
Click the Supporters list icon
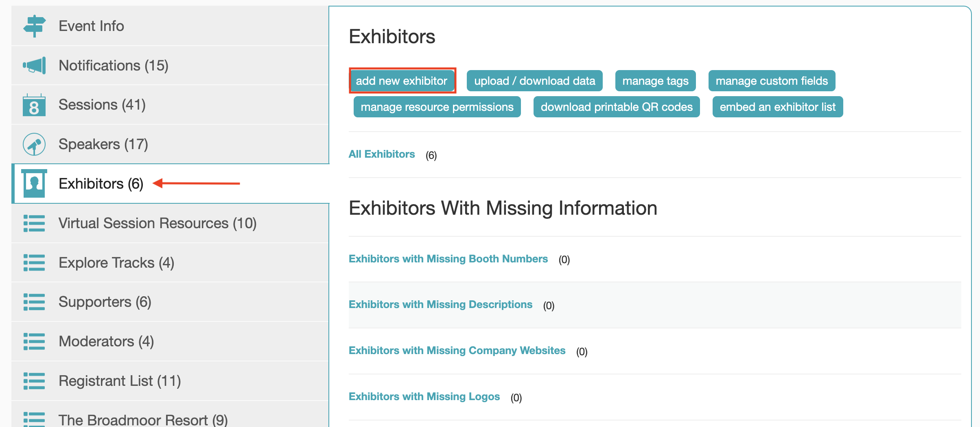(x=34, y=302)
